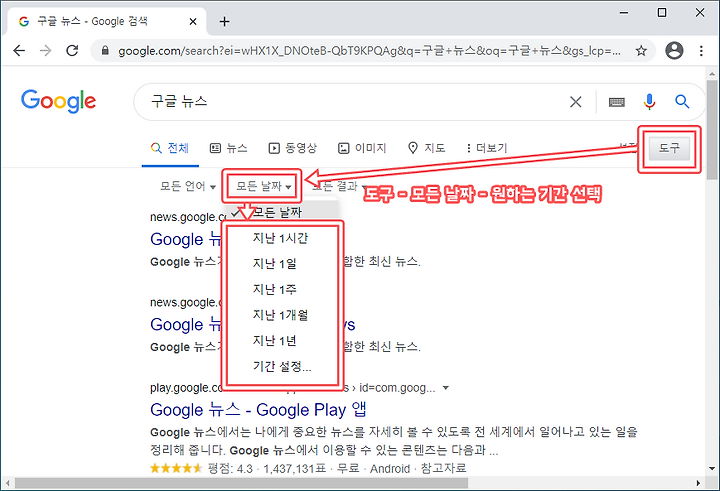Screen dimensions: 720x491
Task: Switch to the 뉴스 tab
Action: [x=228, y=148]
